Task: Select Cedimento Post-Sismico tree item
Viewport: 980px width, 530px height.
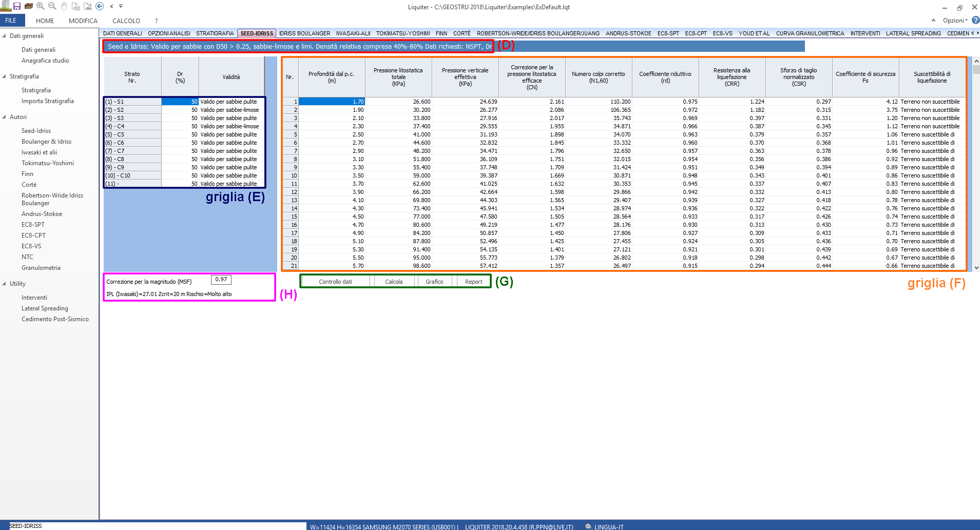Action: coord(55,319)
